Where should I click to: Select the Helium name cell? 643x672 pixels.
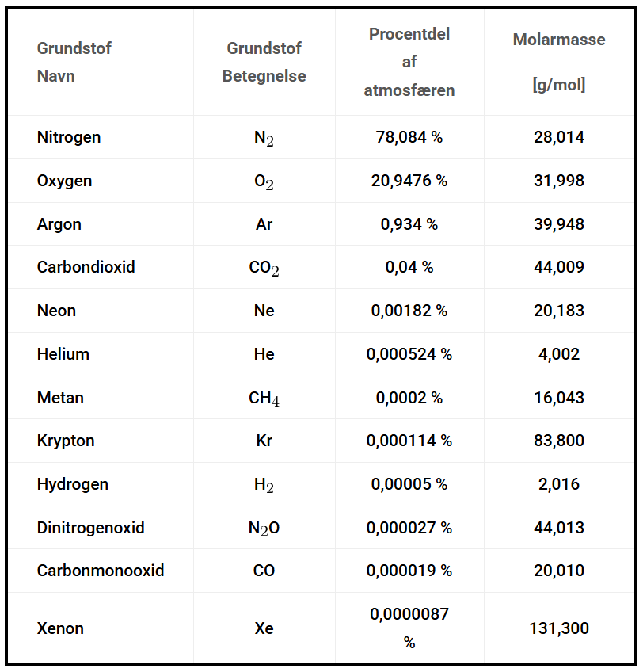pos(63,354)
